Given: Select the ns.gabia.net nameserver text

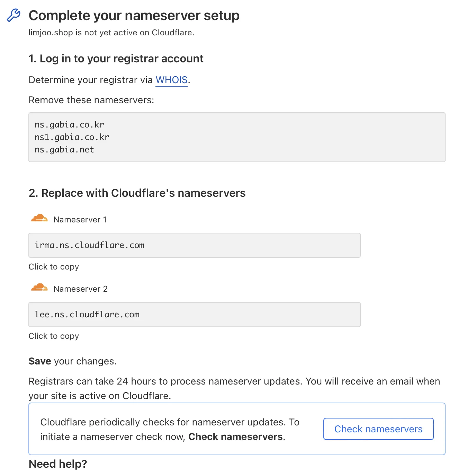Looking at the screenshot, I should pyautogui.click(x=64, y=149).
